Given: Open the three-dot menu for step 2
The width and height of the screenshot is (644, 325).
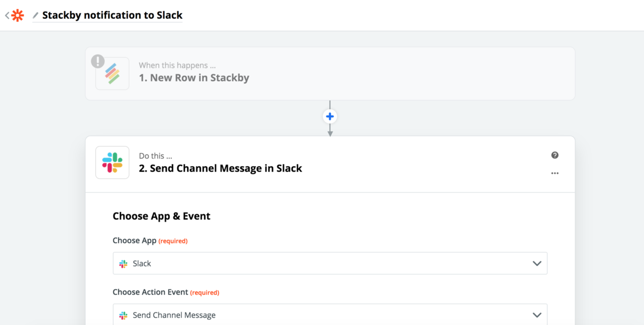Looking at the screenshot, I should coord(555,174).
